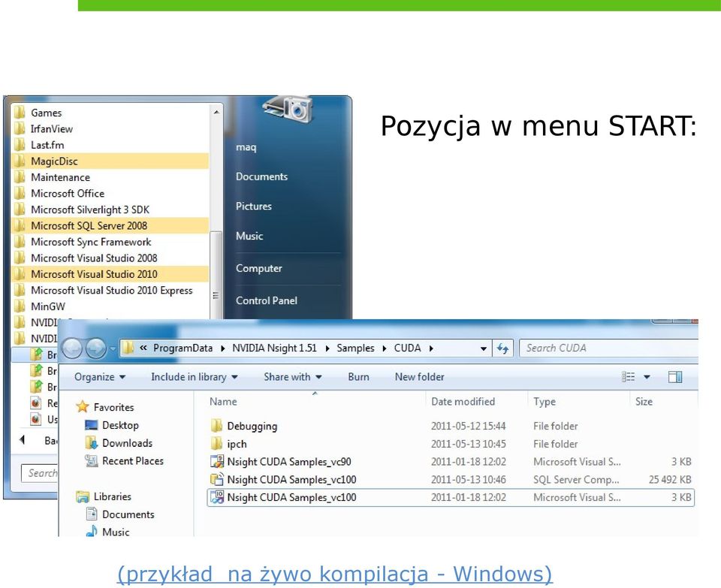
Task: Click CUDA breadcrumb segment
Action: pyautogui.click(x=407, y=348)
